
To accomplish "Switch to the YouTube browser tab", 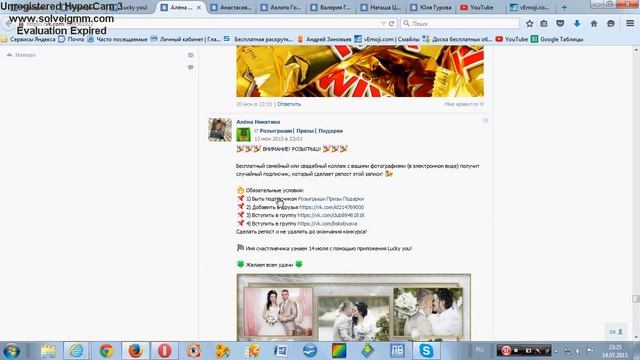I will 481,7.
